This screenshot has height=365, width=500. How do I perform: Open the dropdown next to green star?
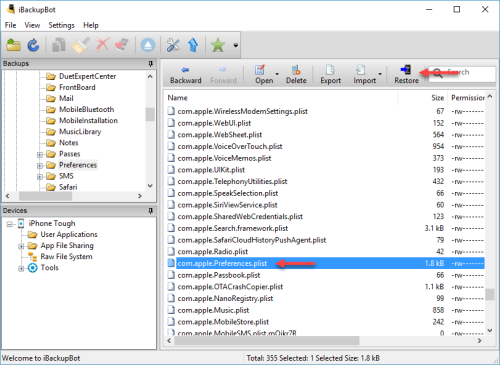pyautogui.click(x=236, y=45)
